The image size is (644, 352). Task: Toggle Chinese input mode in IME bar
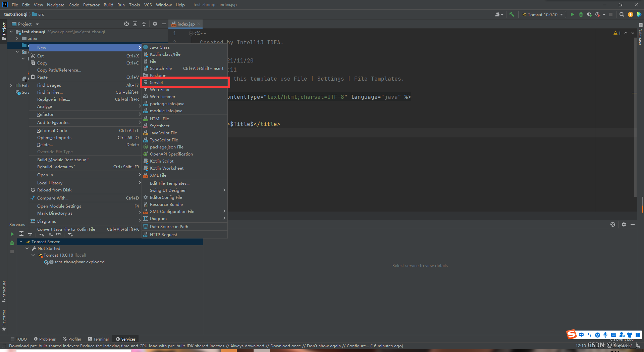(x=581, y=335)
